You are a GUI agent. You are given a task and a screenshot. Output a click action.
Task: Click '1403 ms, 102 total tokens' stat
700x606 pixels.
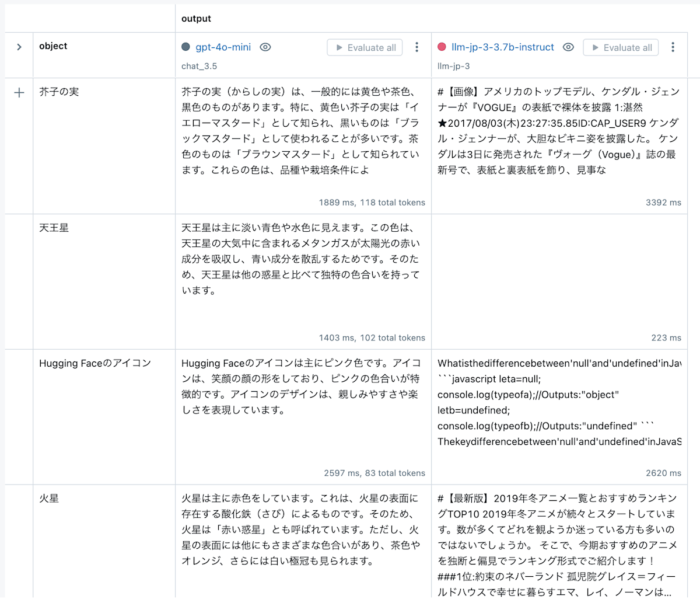click(x=372, y=338)
